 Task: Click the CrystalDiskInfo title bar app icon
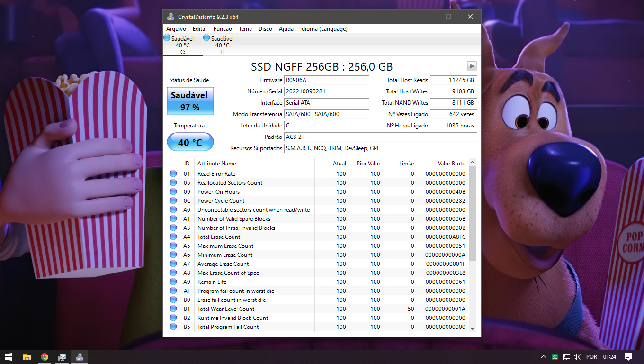[x=170, y=17]
